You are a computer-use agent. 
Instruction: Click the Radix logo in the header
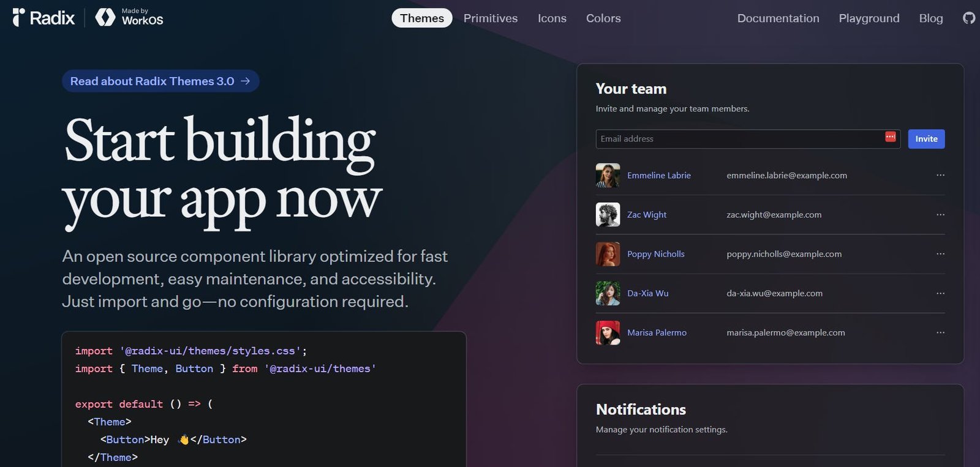pos(42,18)
